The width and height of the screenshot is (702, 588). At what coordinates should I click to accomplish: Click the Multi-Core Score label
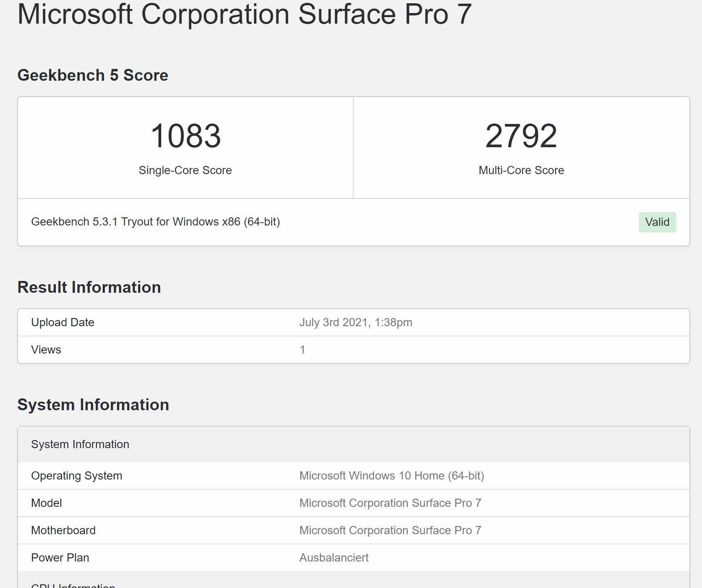click(521, 170)
